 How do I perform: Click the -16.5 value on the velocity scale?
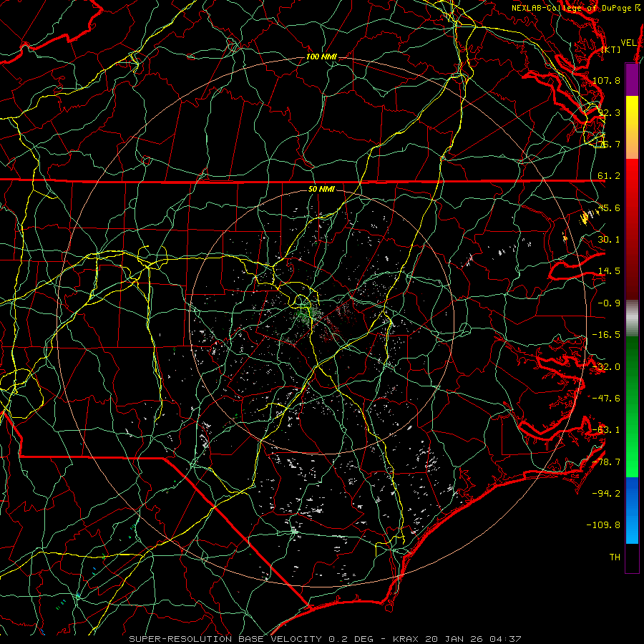[606, 335]
